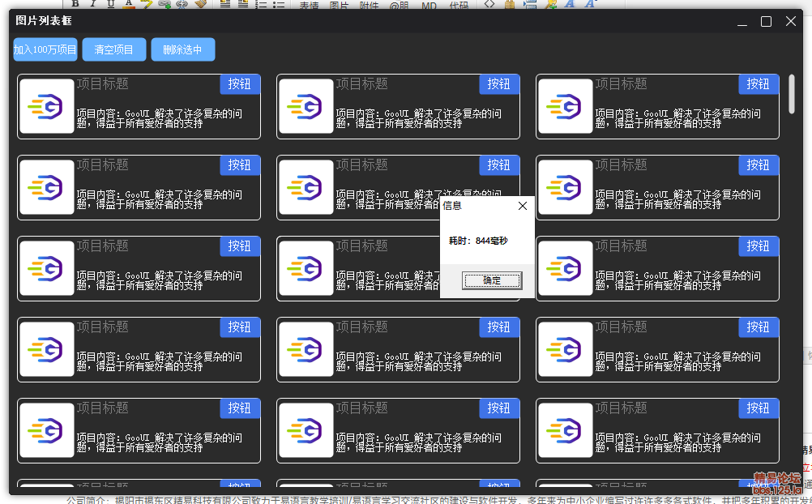Toggle Underline in the background editor toolbar
This screenshot has height=504, width=812.
tap(111, 3)
